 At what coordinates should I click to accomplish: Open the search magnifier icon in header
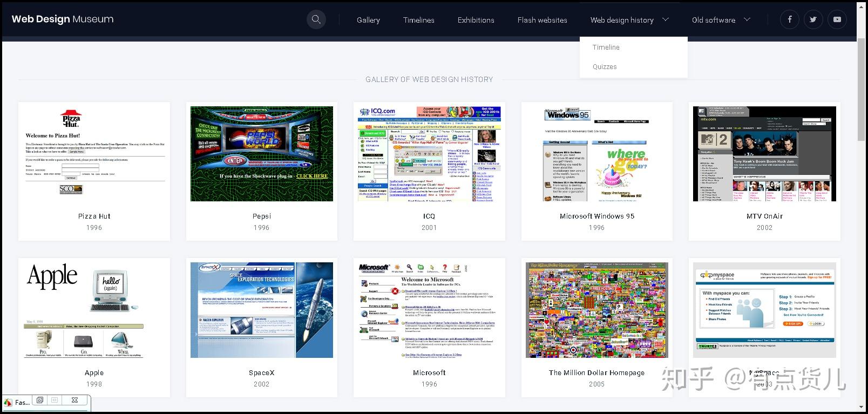[316, 20]
